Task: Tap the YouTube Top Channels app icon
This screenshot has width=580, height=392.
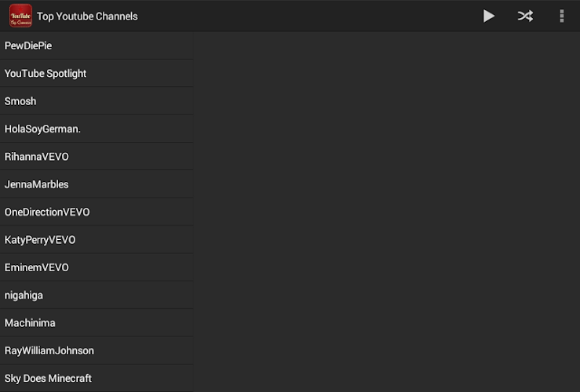Action: point(20,16)
